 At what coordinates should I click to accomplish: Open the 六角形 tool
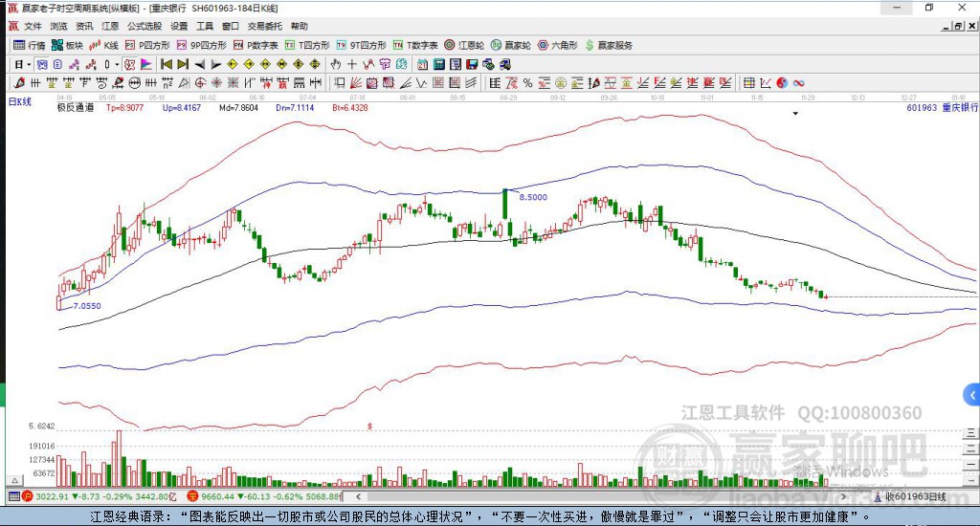coord(558,45)
